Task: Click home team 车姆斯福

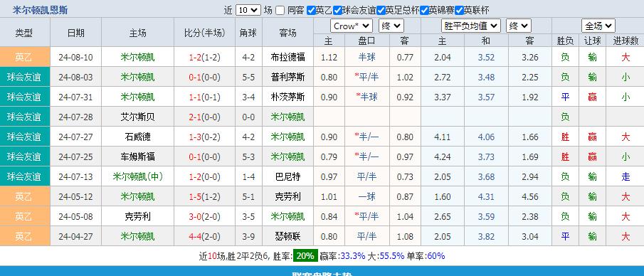Action: coord(137,157)
